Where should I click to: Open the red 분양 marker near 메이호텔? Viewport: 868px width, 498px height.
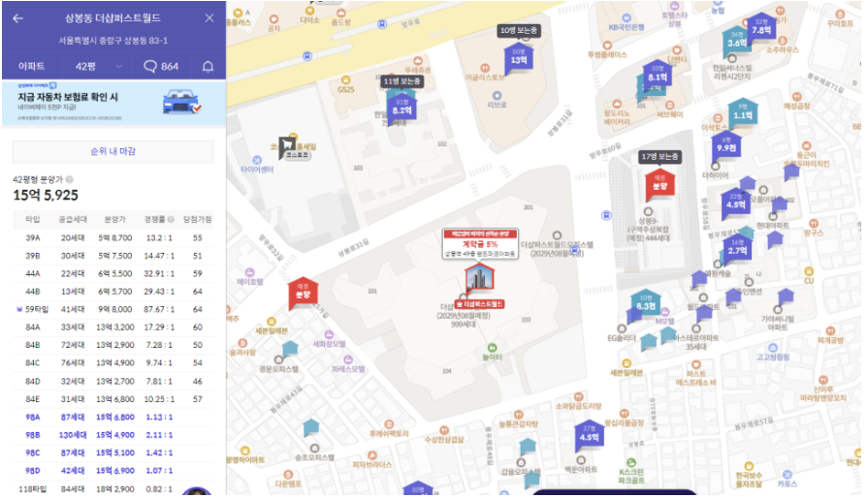(303, 292)
